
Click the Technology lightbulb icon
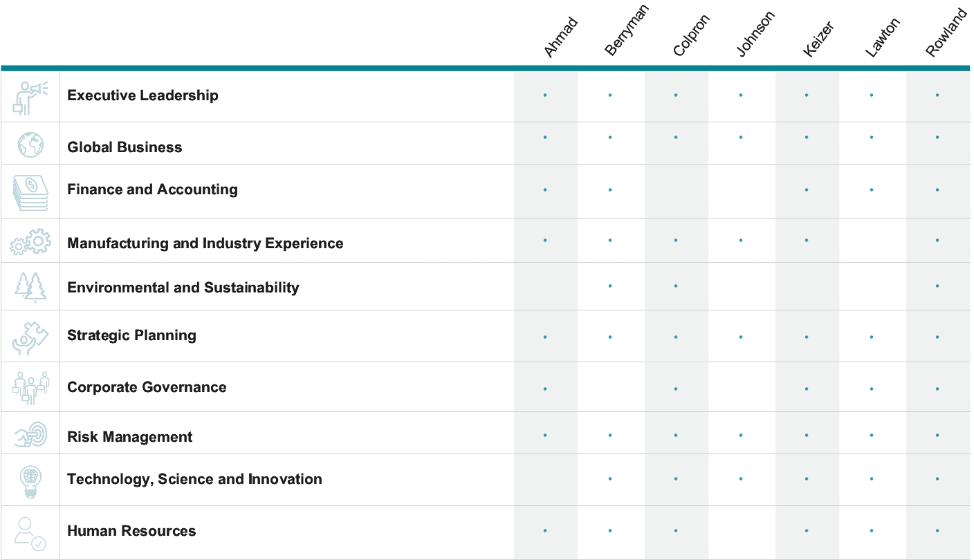point(30,480)
